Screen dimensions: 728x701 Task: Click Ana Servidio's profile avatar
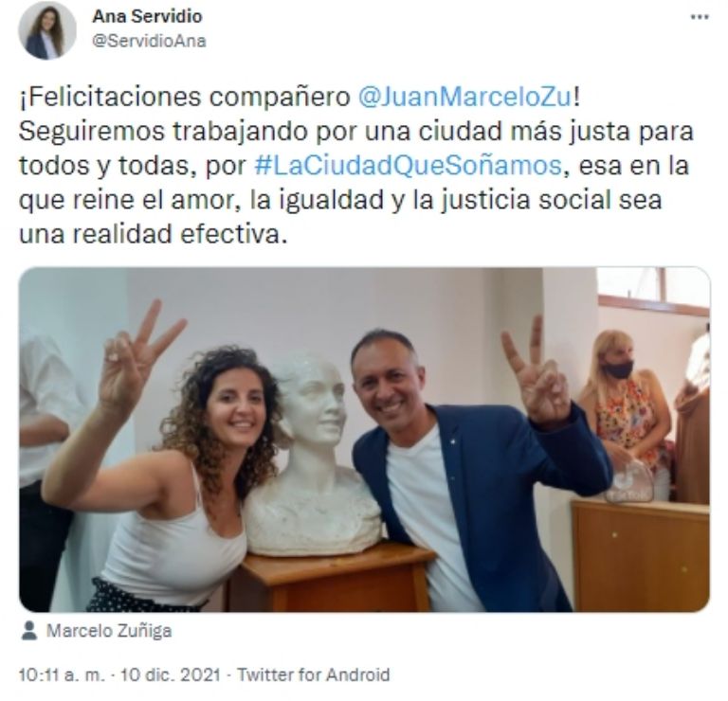[x=46, y=30]
